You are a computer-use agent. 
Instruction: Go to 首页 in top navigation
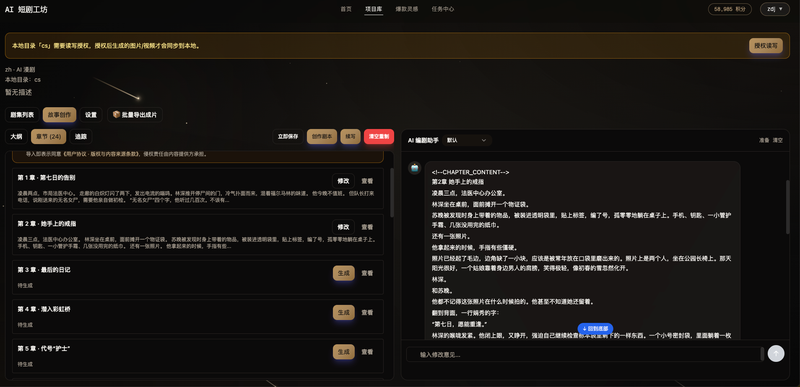[346, 9]
